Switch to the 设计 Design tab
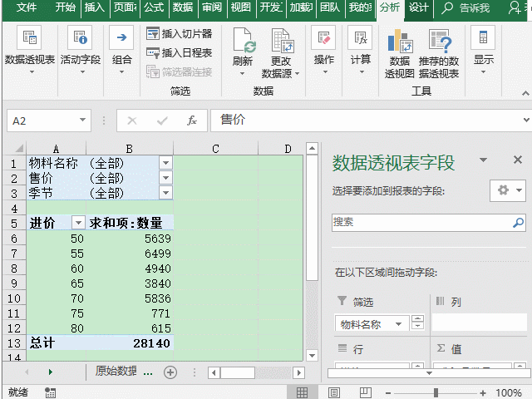The image size is (532, 399). [419, 7]
